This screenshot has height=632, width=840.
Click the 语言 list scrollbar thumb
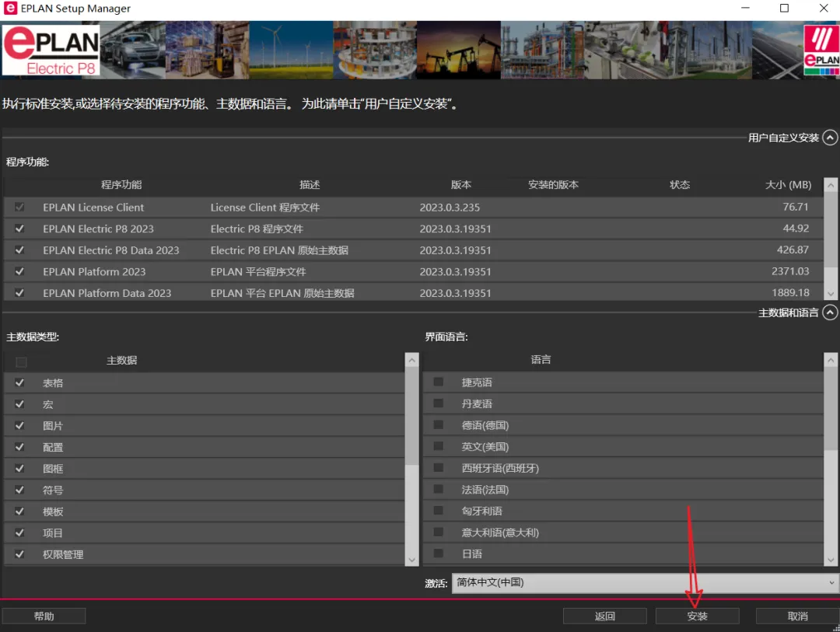click(x=831, y=409)
